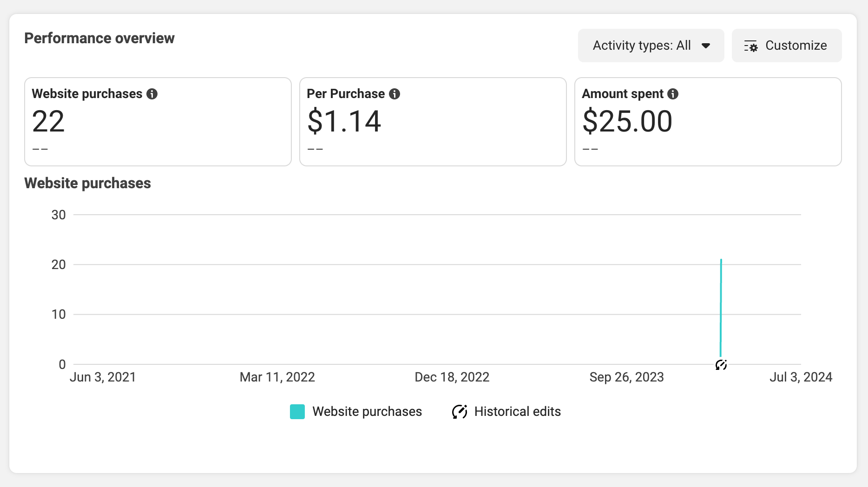Click the teal spike bar in chart

pyautogui.click(x=721, y=308)
